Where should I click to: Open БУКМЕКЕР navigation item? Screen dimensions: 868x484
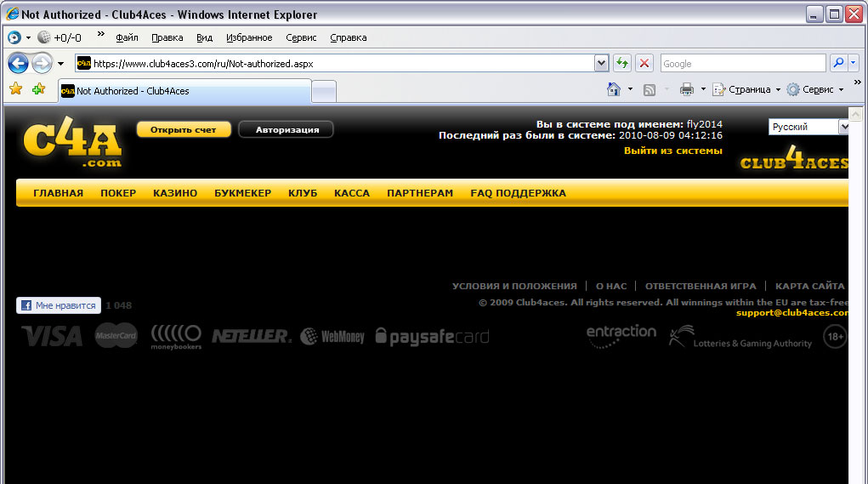pyautogui.click(x=242, y=193)
